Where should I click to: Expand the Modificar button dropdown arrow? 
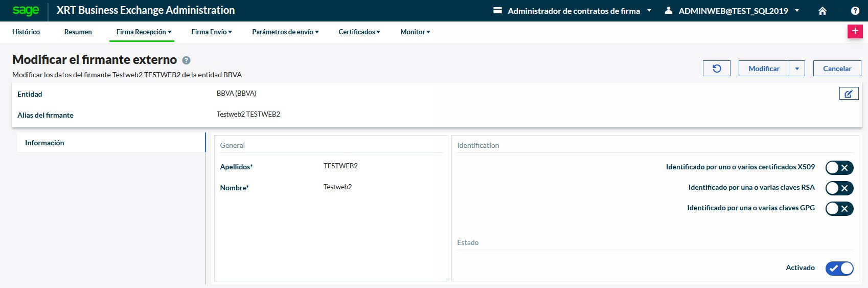point(797,69)
